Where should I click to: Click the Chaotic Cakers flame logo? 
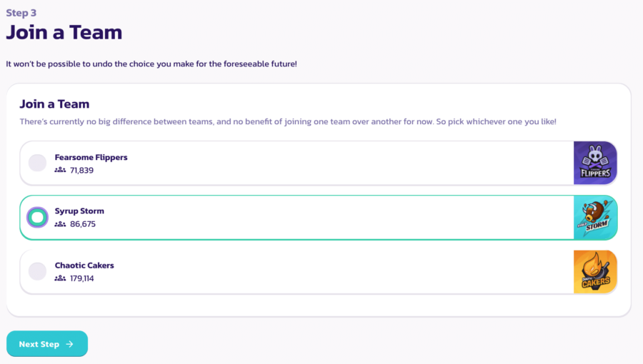(x=595, y=272)
